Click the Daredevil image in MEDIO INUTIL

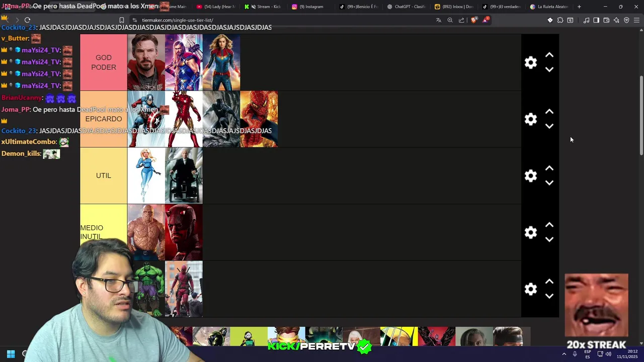[x=184, y=232]
